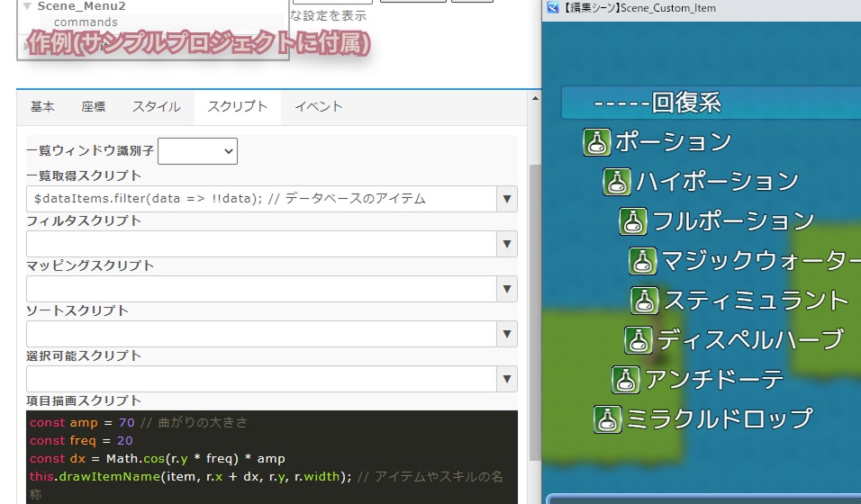The image size is (861, 504).
Task: Click the マジックウォーター potion icon
Action: [642, 261]
